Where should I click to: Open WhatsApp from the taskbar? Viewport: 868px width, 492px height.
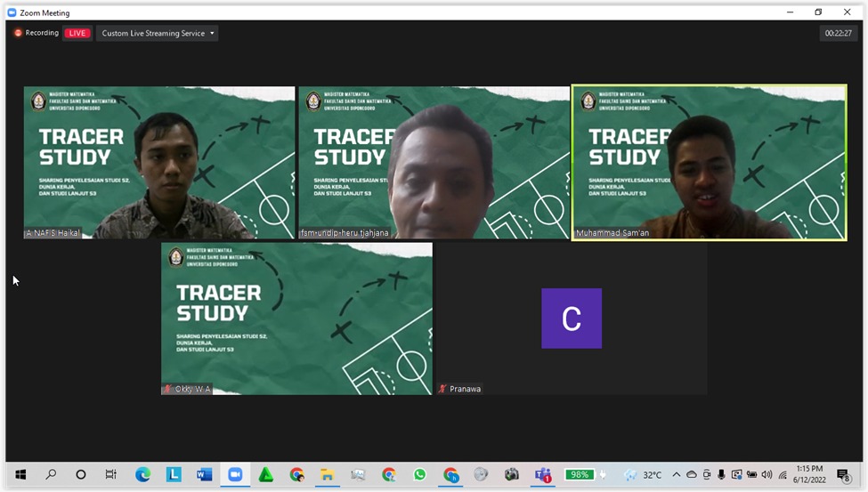pos(419,475)
